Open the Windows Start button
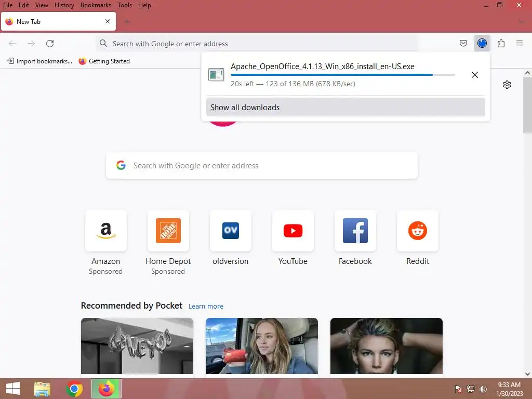The height and width of the screenshot is (399, 532). click(13, 389)
